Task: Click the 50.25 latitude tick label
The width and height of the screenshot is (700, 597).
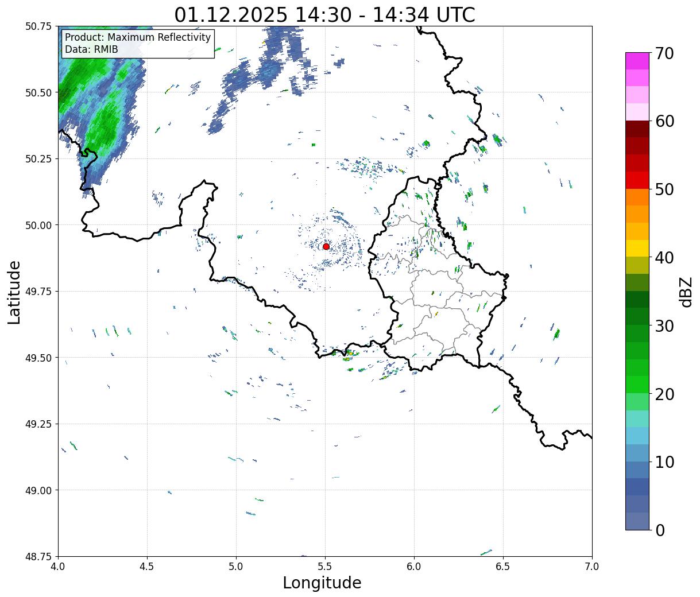Action: pyautogui.click(x=38, y=159)
